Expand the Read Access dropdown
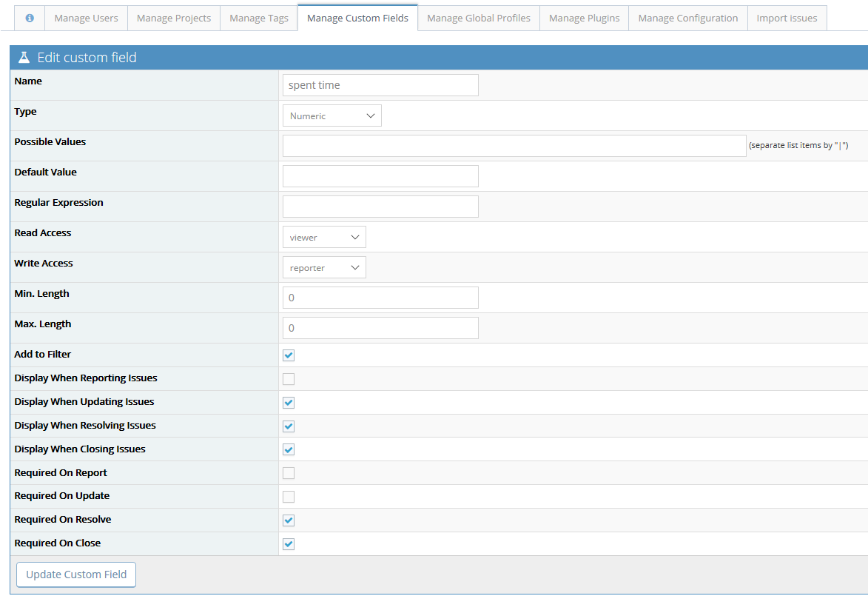Image resolution: width=868 pixels, height=613 pixels. click(x=324, y=237)
